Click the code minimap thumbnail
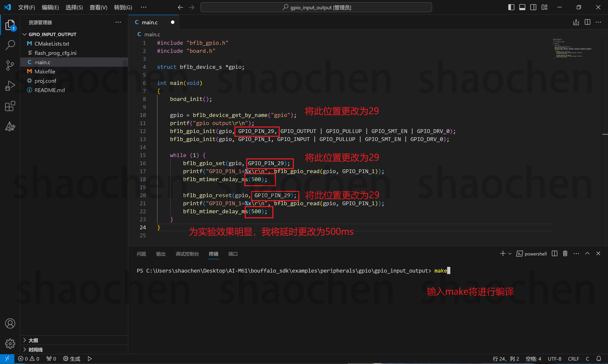Screen dimensions: 608x364 click(x=572, y=49)
